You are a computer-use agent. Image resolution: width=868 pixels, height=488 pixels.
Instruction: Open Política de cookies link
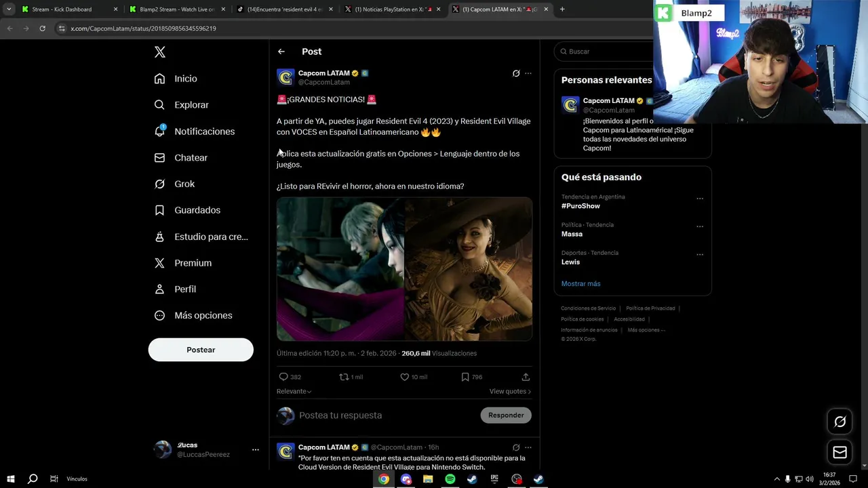coord(582,319)
